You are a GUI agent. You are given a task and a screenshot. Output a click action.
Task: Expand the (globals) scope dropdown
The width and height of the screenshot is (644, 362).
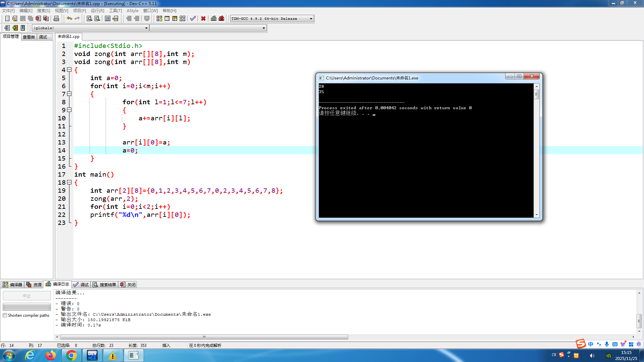pos(146,28)
